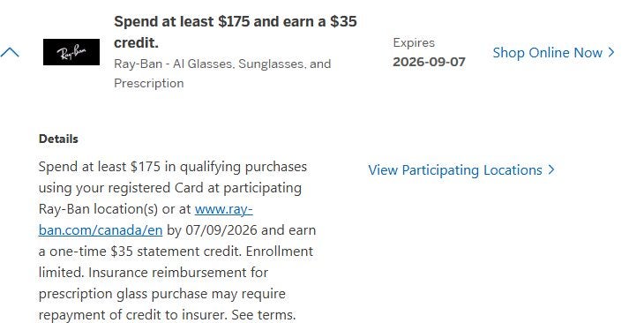The width and height of the screenshot is (644, 323).
Task: Click the Expires label
Action: (x=414, y=42)
